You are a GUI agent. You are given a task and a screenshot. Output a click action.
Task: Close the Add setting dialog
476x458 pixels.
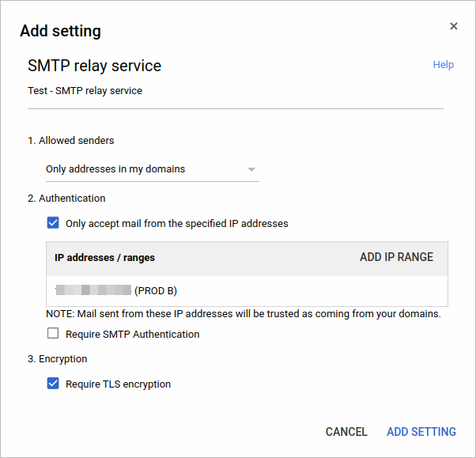pos(454,26)
